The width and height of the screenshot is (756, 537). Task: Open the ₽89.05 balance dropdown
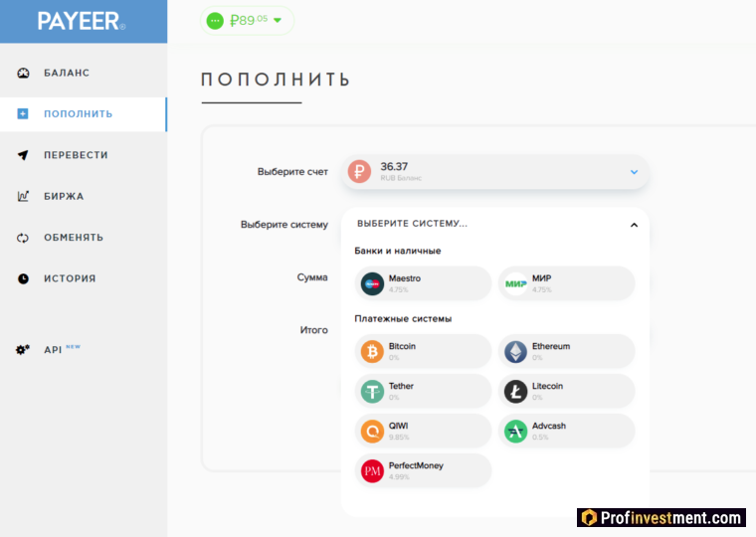point(247,21)
